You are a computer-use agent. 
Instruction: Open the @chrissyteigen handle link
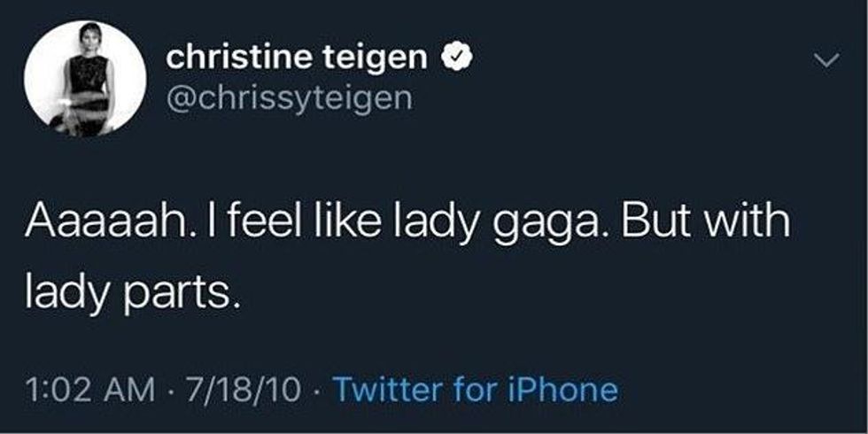click(289, 97)
